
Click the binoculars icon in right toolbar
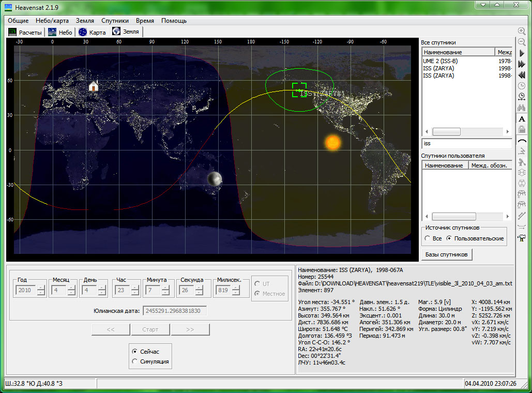coord(522,108)
